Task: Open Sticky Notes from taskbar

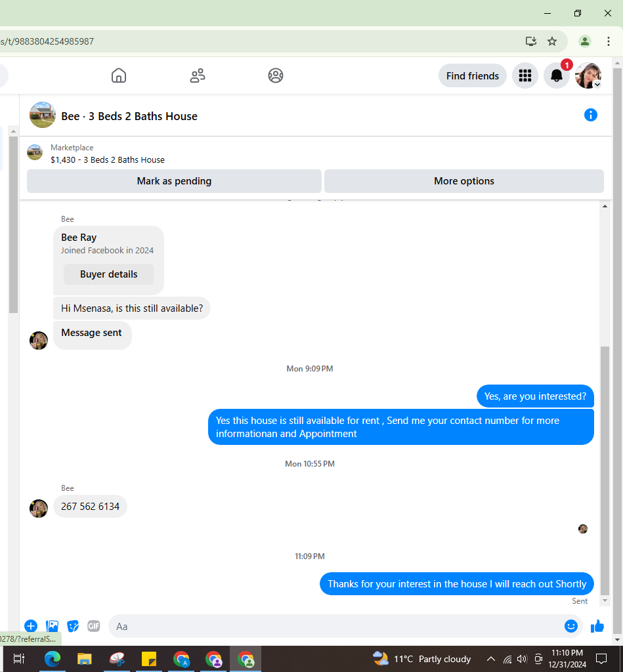Action: click(149, 659)
